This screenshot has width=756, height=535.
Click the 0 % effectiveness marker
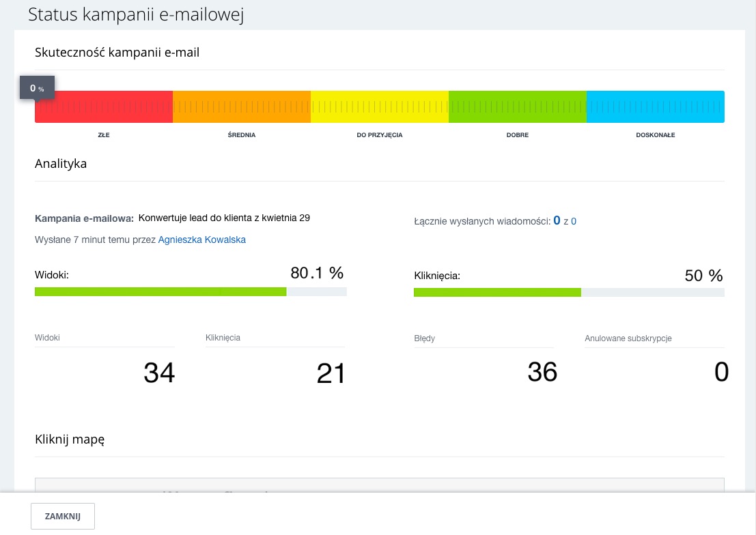click(x=37, y=89)
